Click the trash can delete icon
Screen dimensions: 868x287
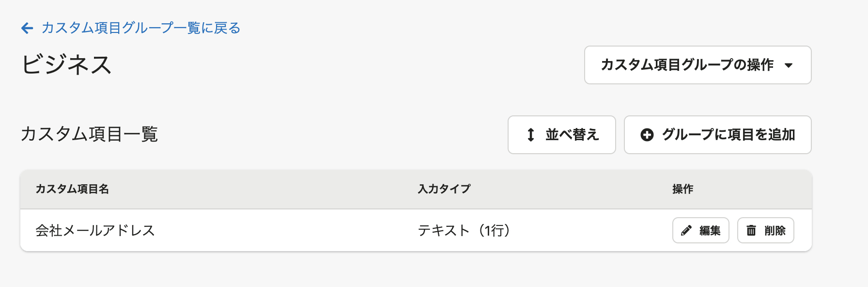[751, 231]
